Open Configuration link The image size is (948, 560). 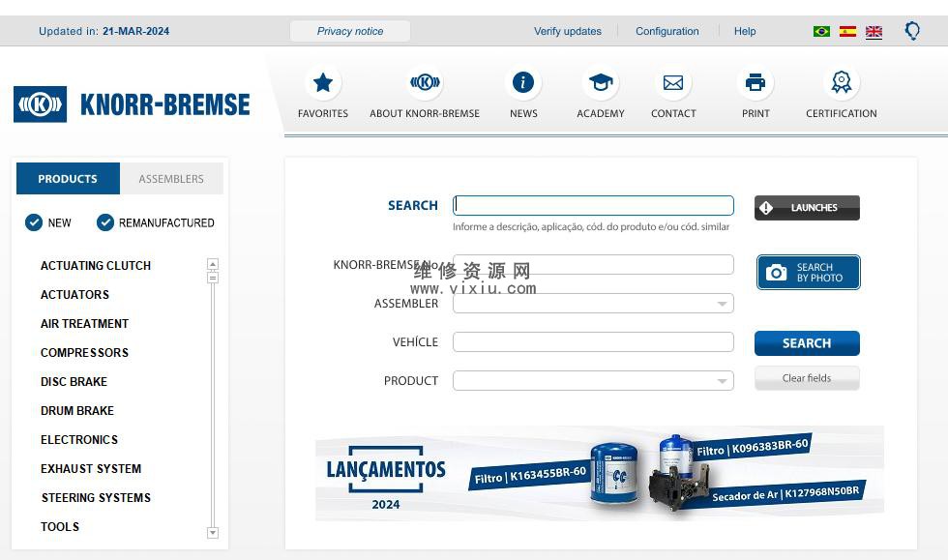point(667,32)
